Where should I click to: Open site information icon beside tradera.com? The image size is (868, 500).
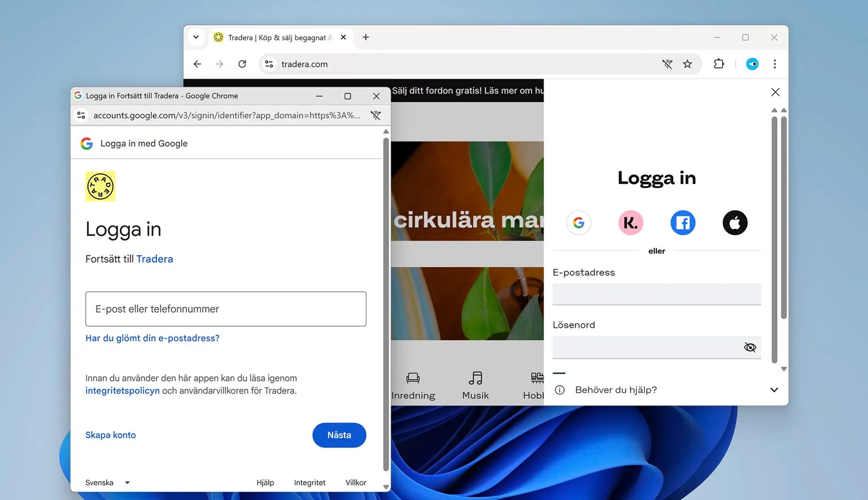coord(269,64)
